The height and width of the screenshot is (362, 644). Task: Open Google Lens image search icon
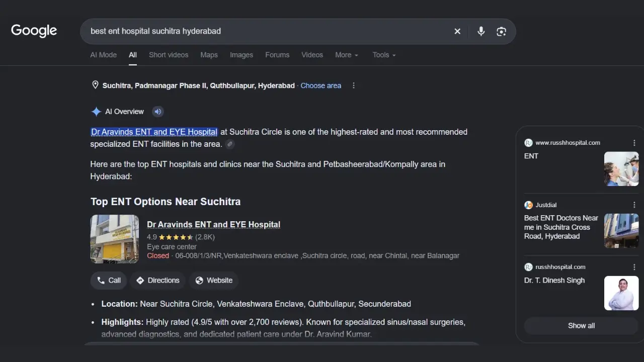click(x=501, y=31)
